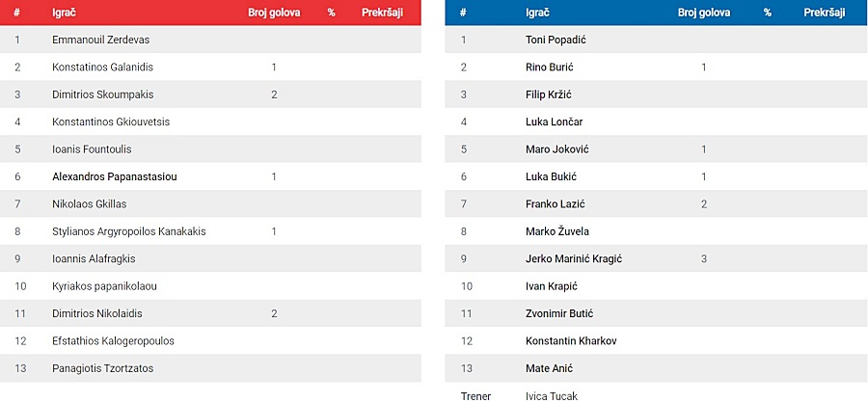
Task: Choose Stylianos Argyropoilos Kanakakis
Action: (129, 231)
